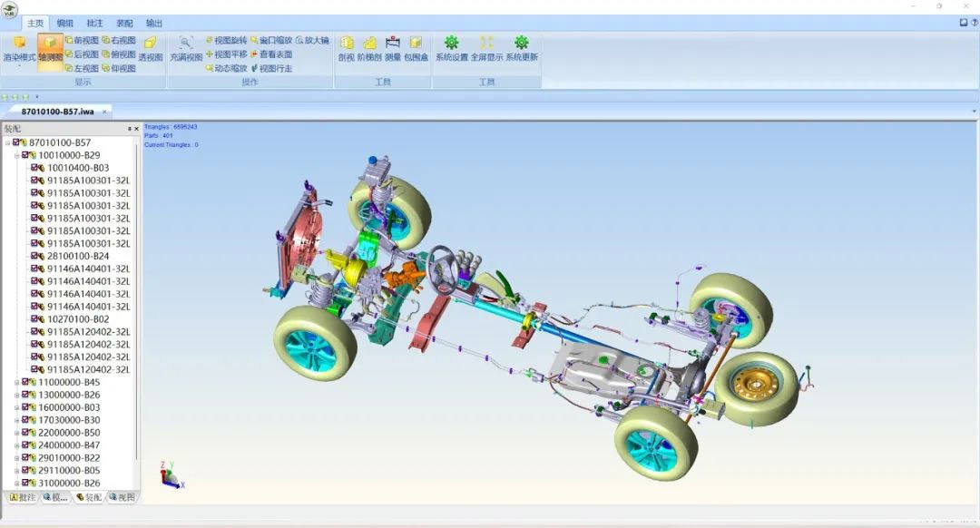Open the 渲染模式 render mode tool

(18, 48)
